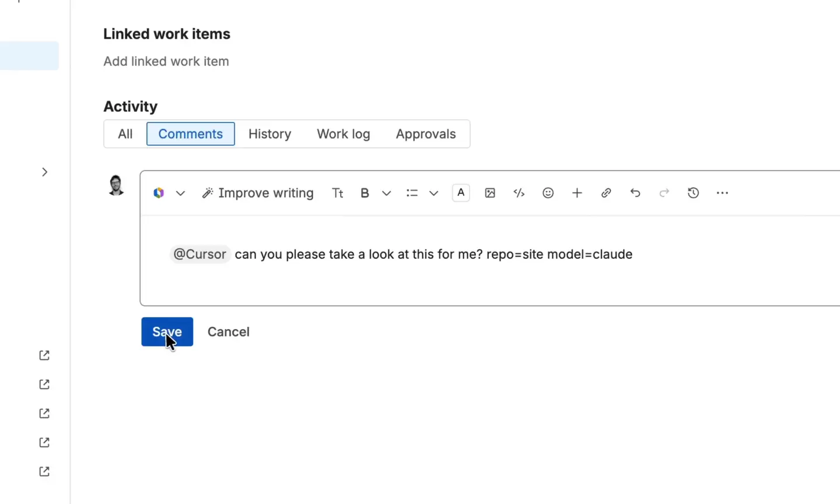Viewport: 840px width, 504px height.
Task: Insert a code snippet
Action: tap(519, 193)
